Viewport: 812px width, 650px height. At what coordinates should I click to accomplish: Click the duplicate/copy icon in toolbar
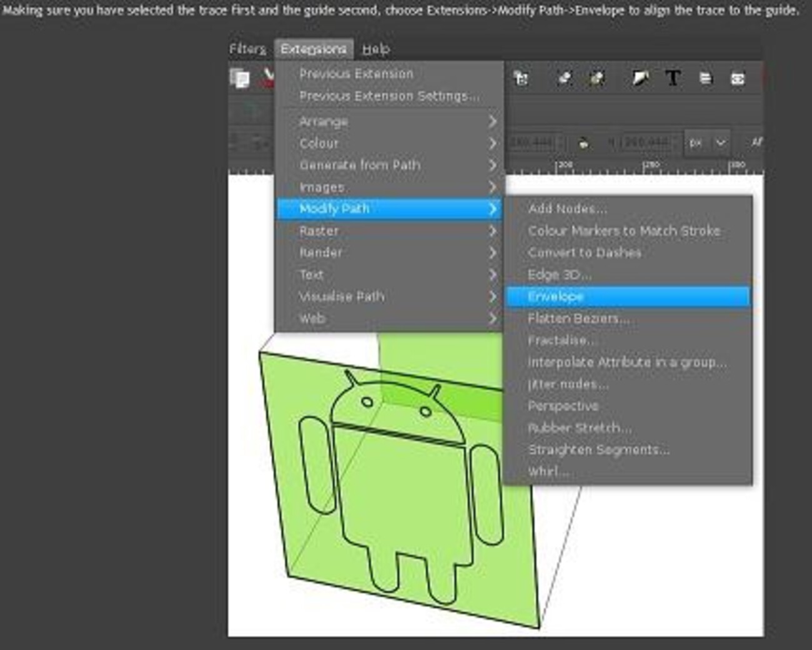tap(240, 78)
